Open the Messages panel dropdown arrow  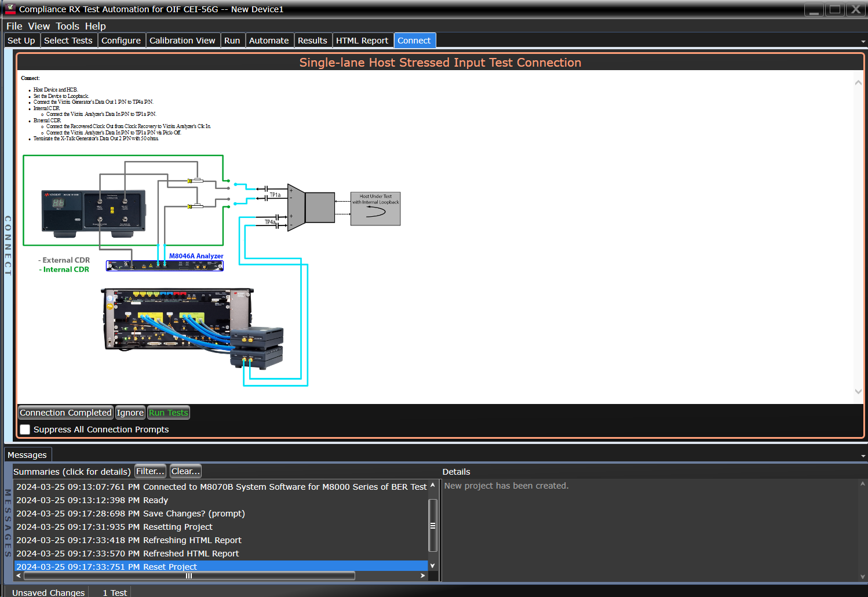tap(863, 456)
